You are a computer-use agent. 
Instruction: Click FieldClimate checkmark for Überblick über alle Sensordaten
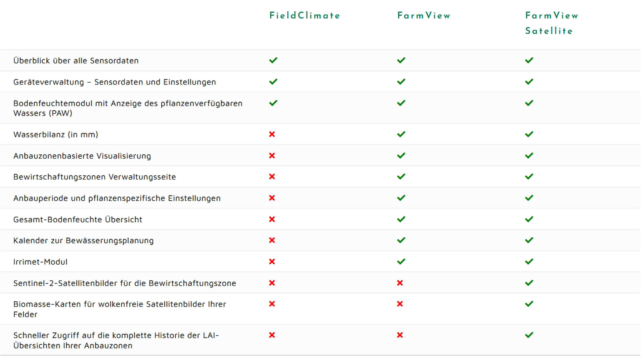coord(273,60)
